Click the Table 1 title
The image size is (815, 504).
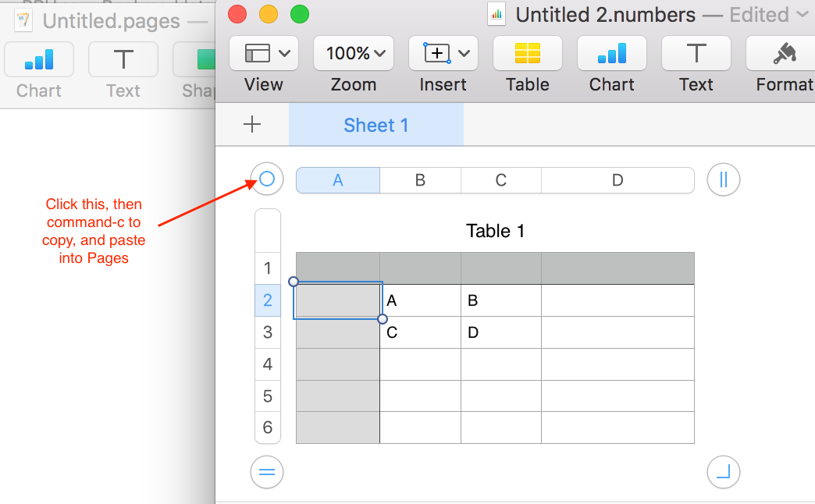pos(496,231)
